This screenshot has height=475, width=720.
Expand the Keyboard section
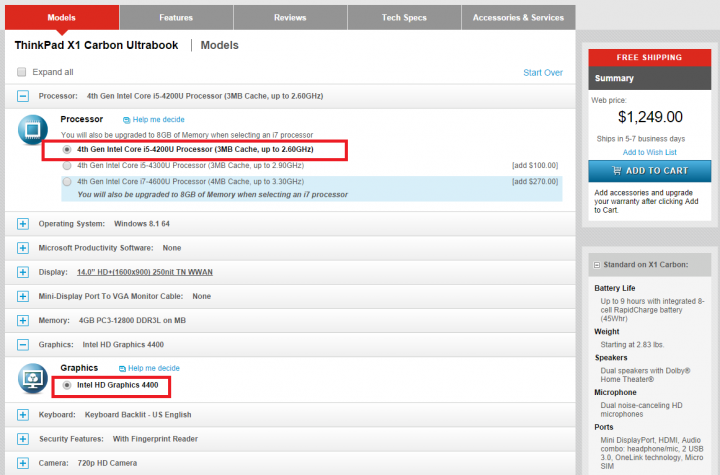(x=22, y=415)
